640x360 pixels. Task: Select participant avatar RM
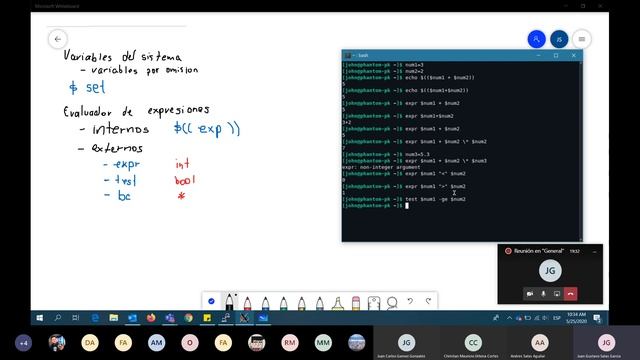[290, 343]
